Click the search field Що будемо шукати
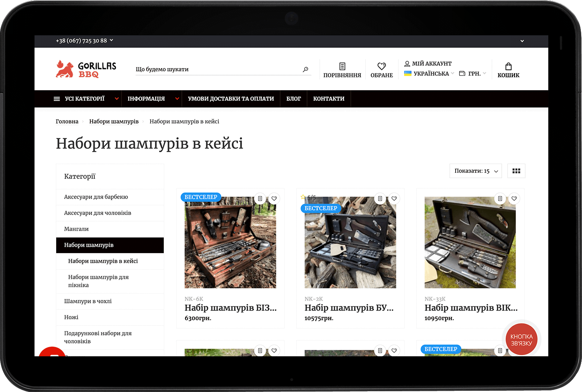The height and width of the screenshot is (392, 582). pos(217,69)
